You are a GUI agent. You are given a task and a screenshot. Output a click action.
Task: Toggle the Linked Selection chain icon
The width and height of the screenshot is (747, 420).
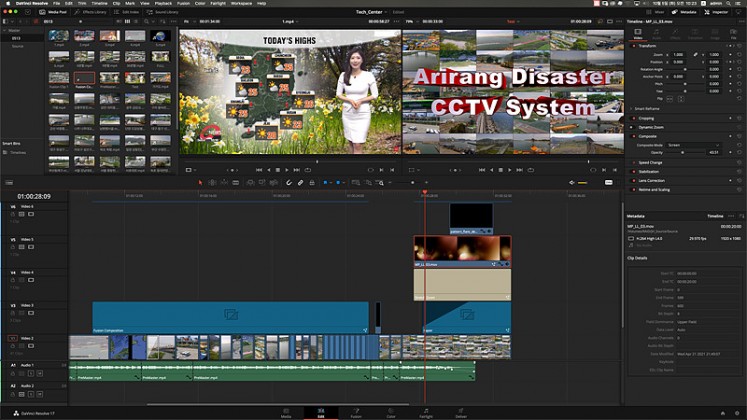(x=300, y=182)
